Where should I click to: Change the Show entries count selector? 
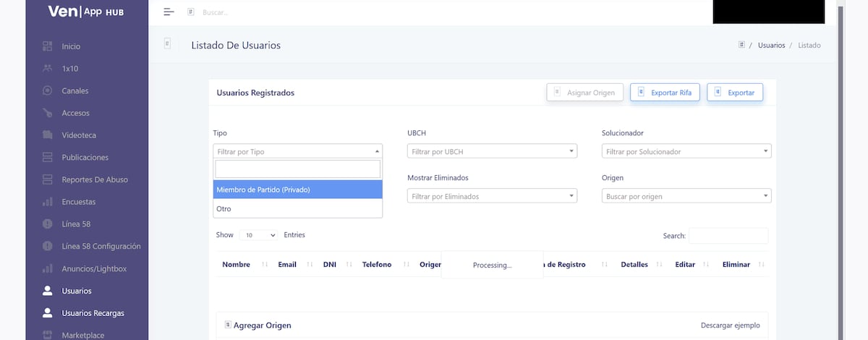pyautogui.click(x=258, y=235)
